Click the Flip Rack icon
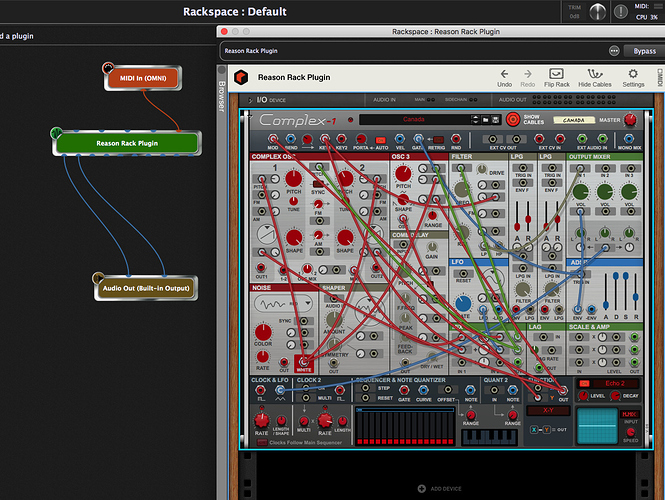Image resolution: width=665 pixels, height=500 pixels. [x=556, y=74]
